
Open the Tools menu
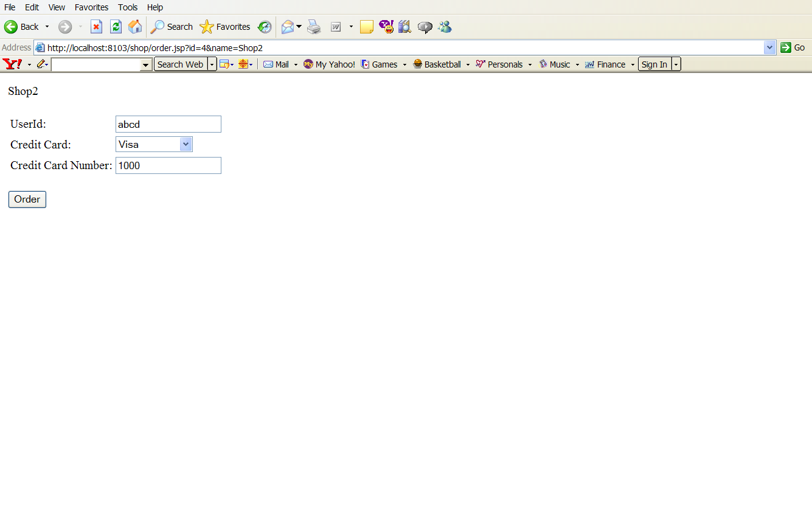(128, 7)
